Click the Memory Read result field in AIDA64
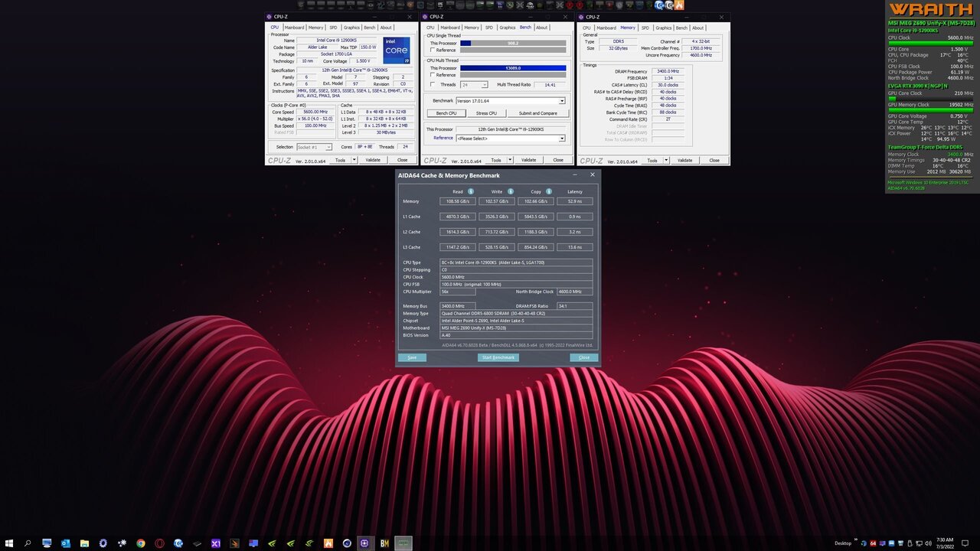 pos(458,201)
